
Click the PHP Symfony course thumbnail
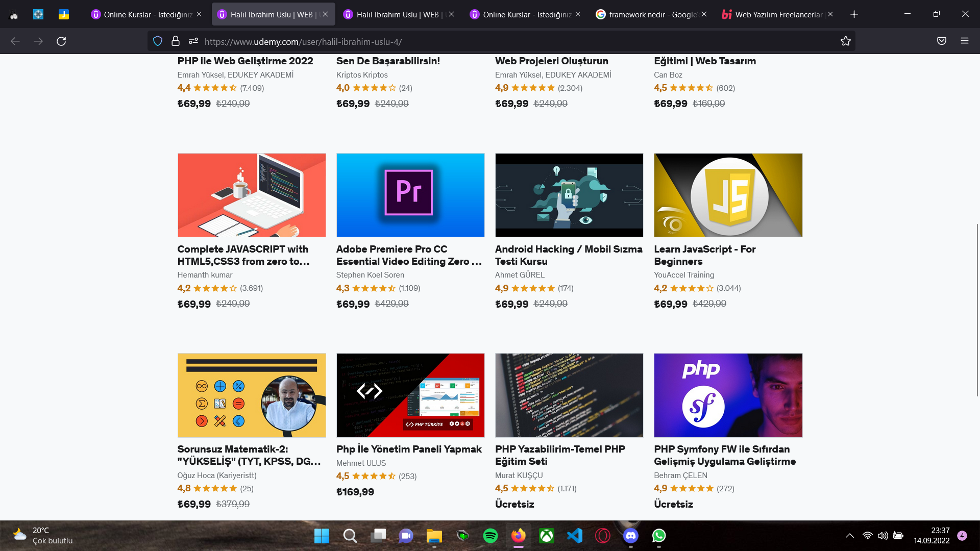pyautogui.click(x=728, y=395)
